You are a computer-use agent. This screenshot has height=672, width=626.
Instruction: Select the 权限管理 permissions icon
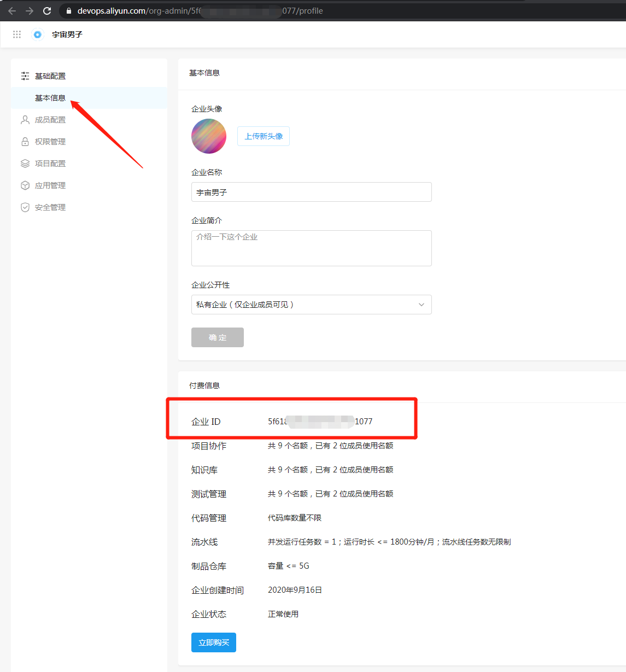pyautogui.click(x=25, y=141)
